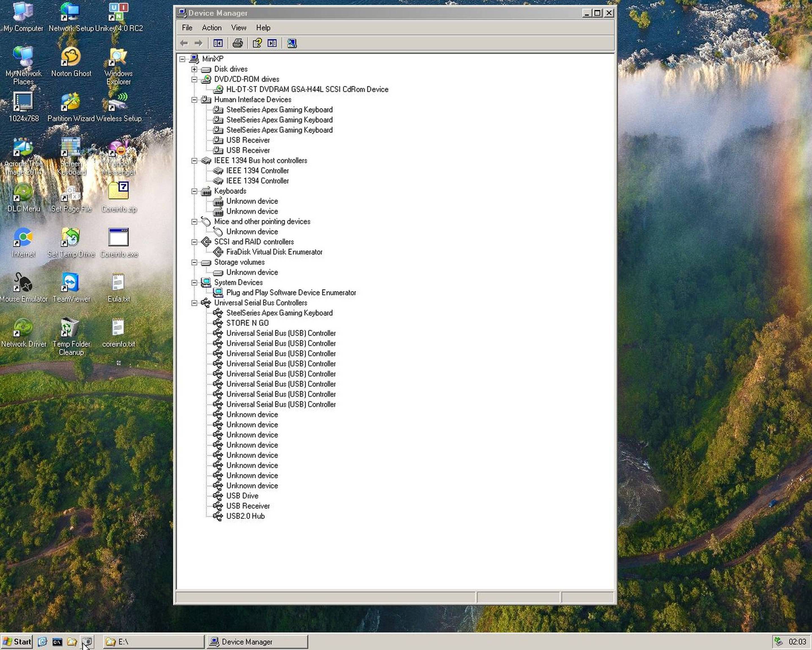Select the Device Manager properties icon

click(x=257, y=43)
